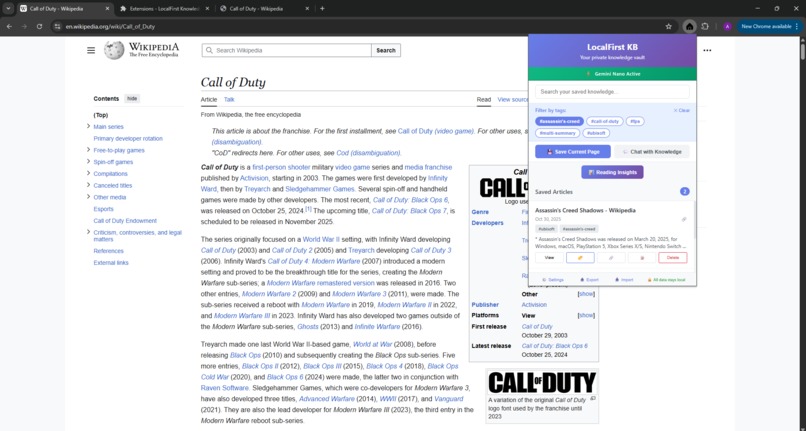Go back to the previous page
Screen dimensions: 806x431
(9, 26)
